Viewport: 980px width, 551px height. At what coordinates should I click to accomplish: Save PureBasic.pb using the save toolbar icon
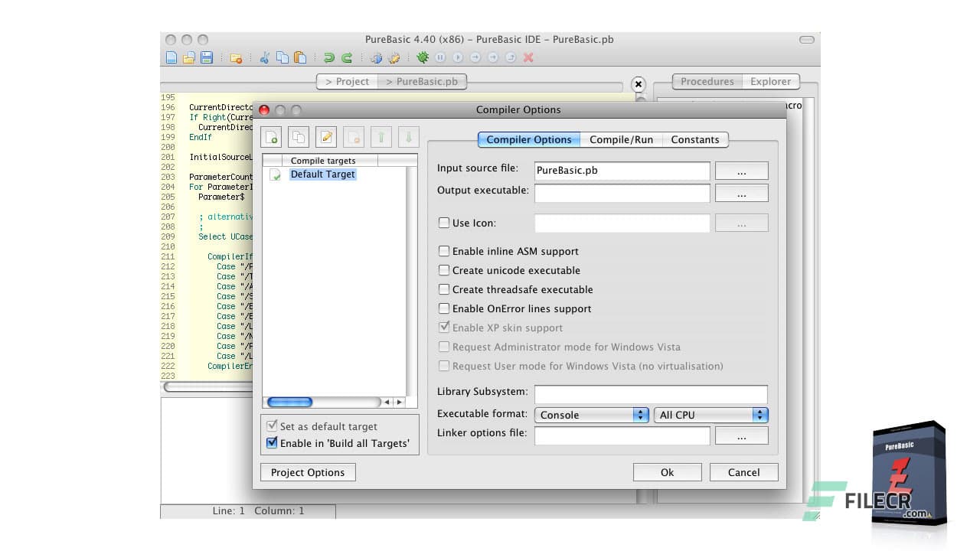point(206,57)
